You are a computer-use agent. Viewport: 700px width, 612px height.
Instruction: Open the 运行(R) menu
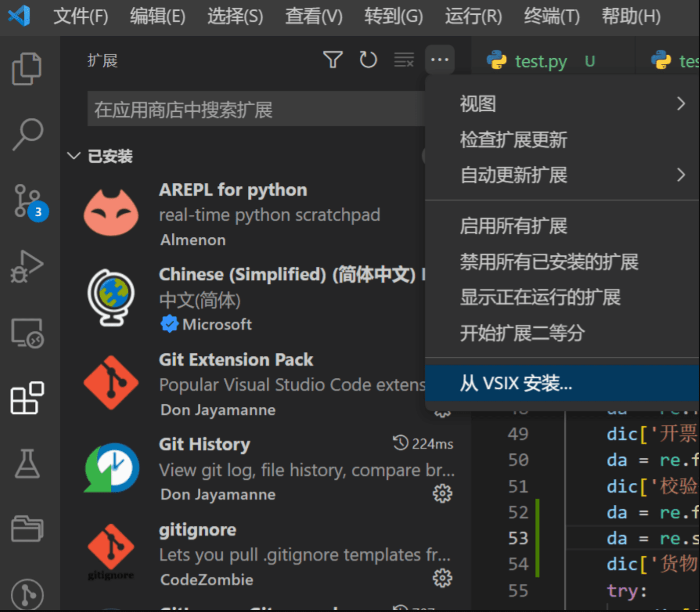click(474, 17)
